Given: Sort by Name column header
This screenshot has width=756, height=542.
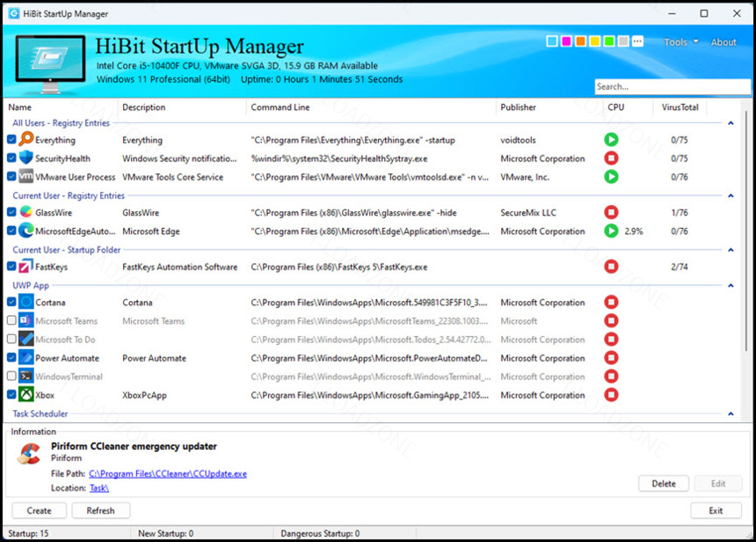Looking at the screenshot, I should (x=19, y=107).
